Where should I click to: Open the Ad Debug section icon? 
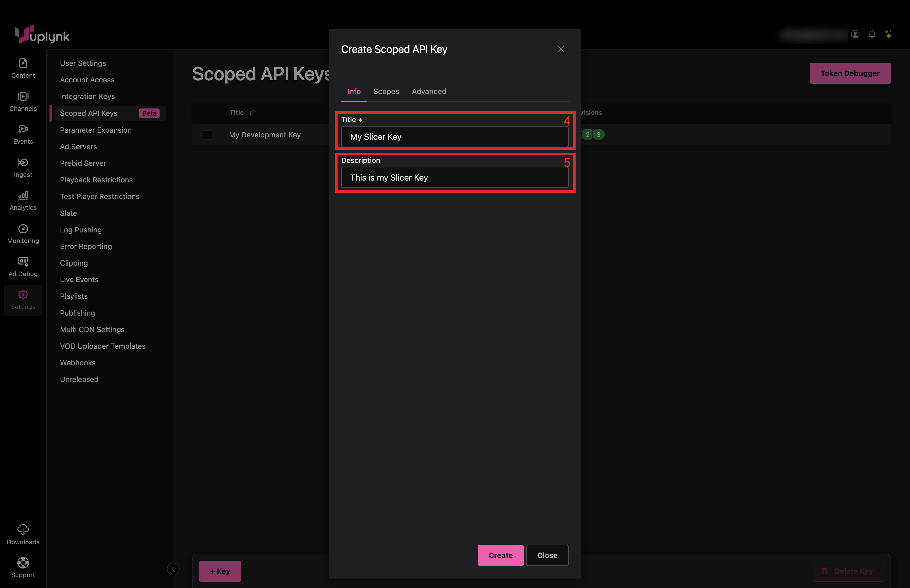pyautogui.click(x=23, y=262)
